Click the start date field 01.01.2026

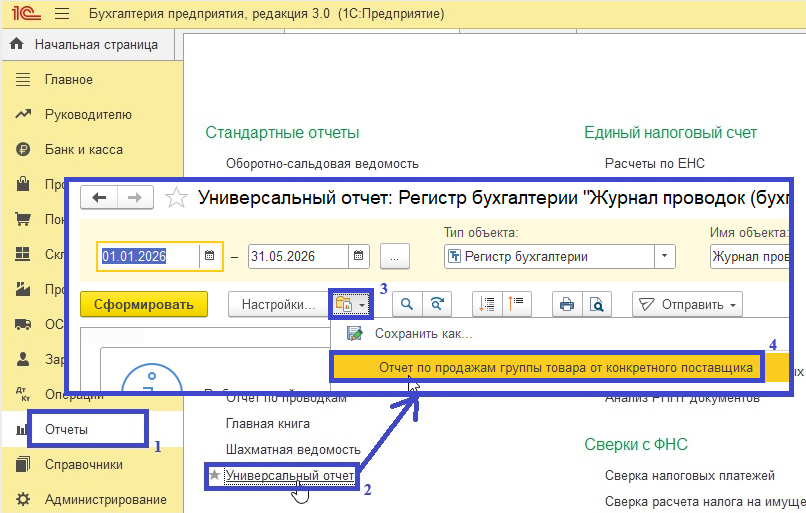[x=149, y=256]
